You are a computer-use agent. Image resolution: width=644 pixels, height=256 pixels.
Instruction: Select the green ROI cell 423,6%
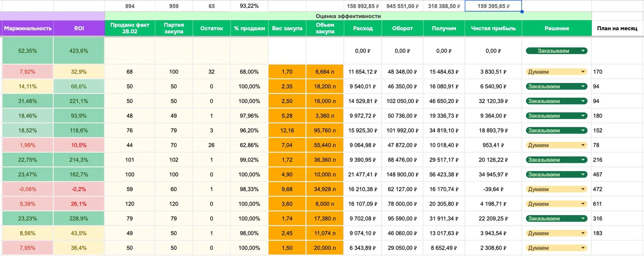click(x=79, y=51)
